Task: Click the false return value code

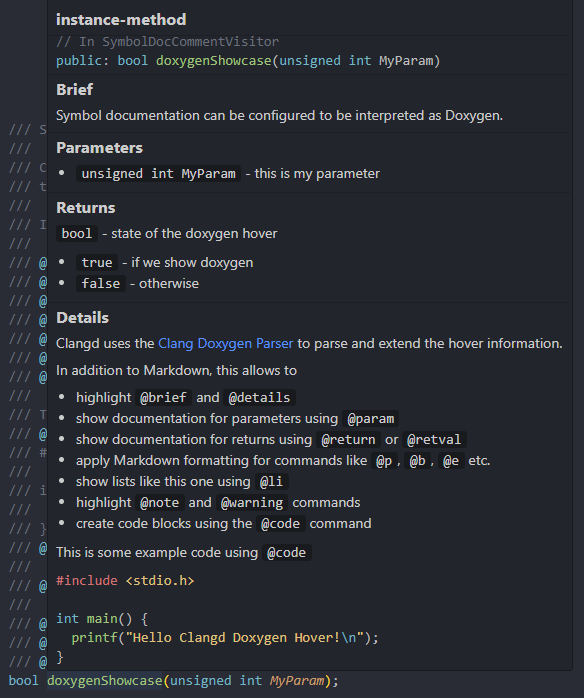Action: tap(101, 283)
